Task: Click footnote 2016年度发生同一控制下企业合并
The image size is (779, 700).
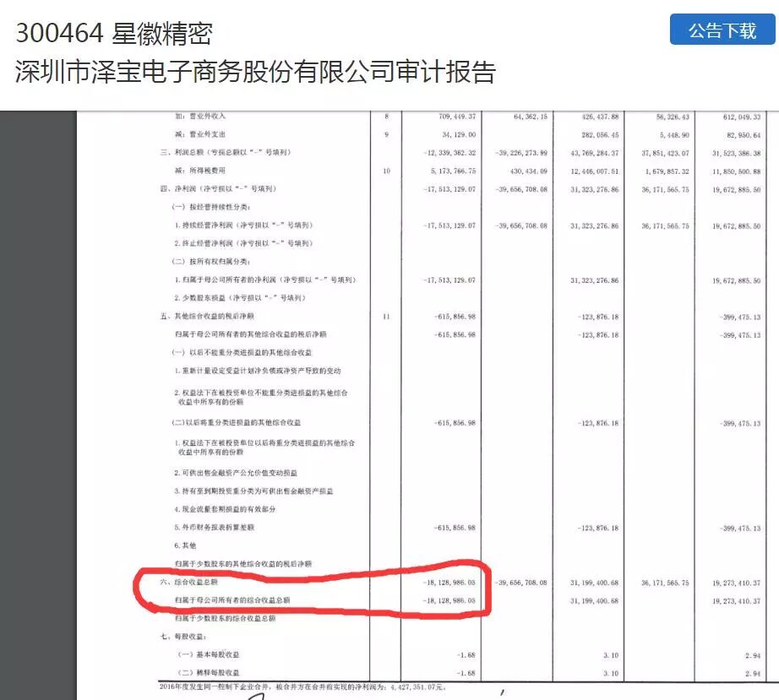Action: point(303,687)
